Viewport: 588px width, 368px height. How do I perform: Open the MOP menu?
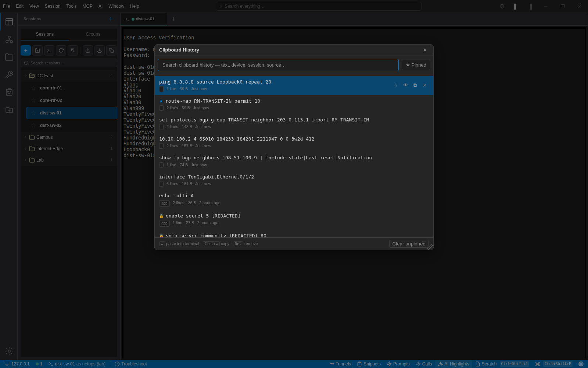pyautogui.click(x=87, y=6)
